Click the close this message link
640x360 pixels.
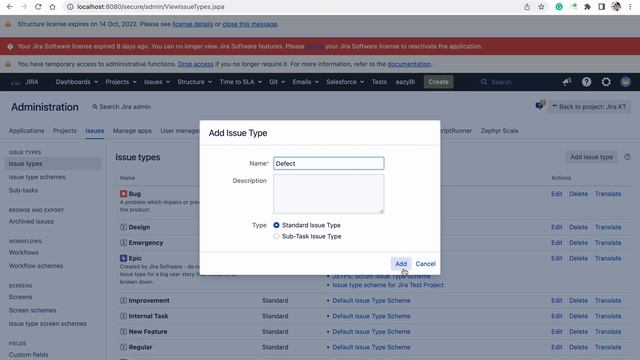(250, 24)
